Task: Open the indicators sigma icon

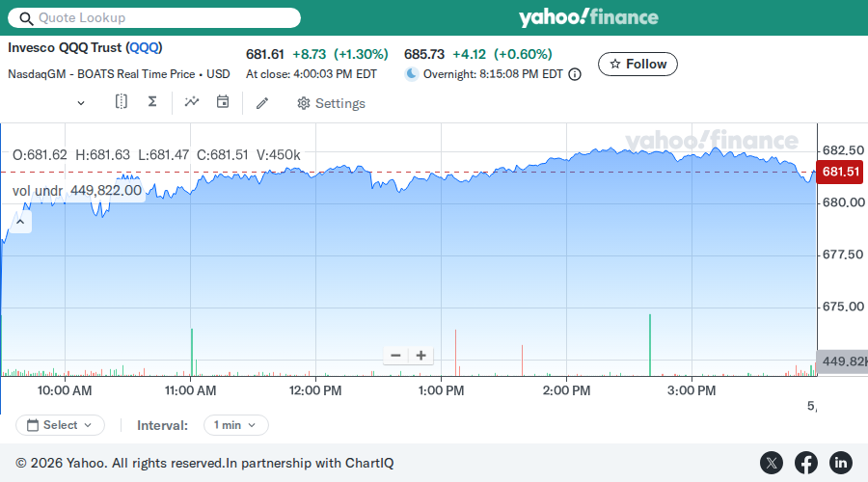Action: 152,101
